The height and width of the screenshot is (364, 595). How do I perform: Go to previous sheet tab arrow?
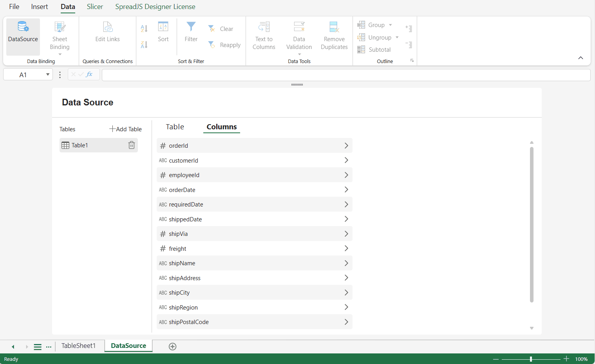[13, 347]
